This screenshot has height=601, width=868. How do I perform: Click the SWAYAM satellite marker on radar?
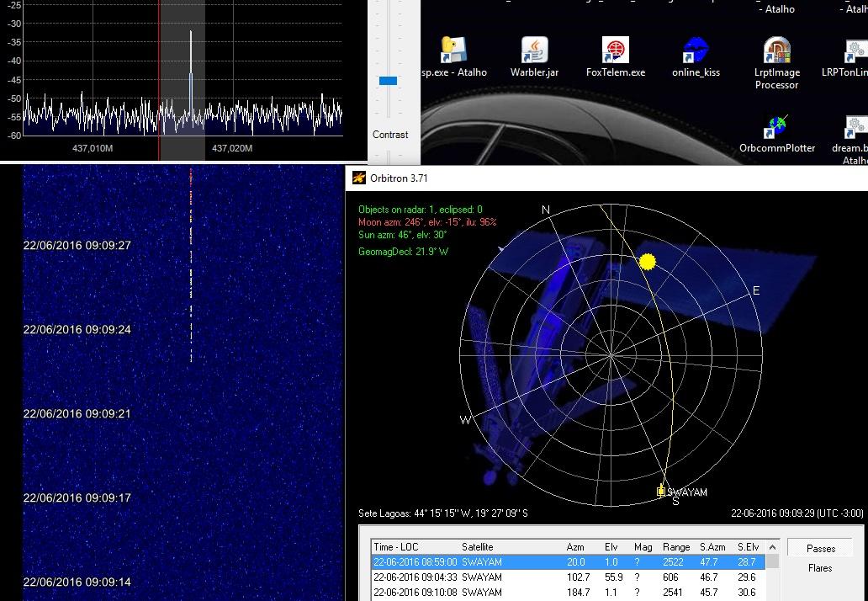[x=661, y=491]
